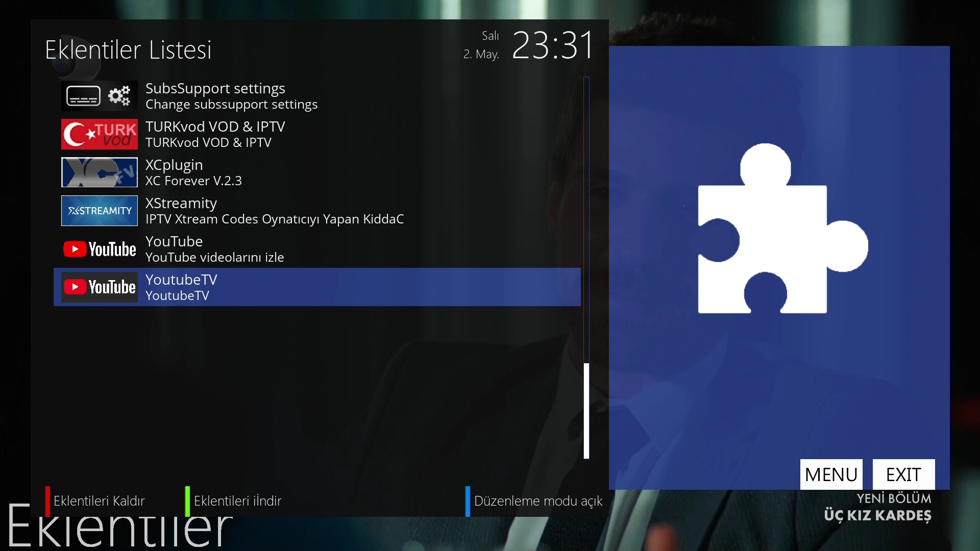This screenshot has width=980, height=551.
Task: Select 'YouTube' entry title
Action: click(174, 241)
